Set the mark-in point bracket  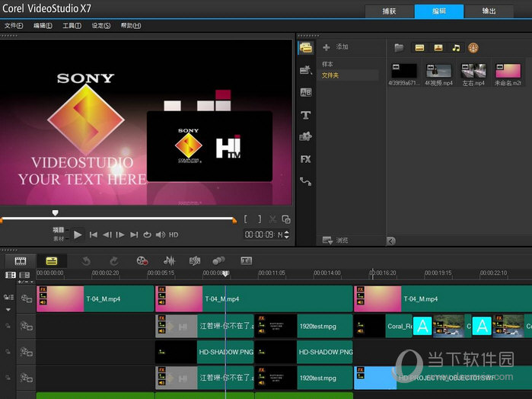pos(246,219)
